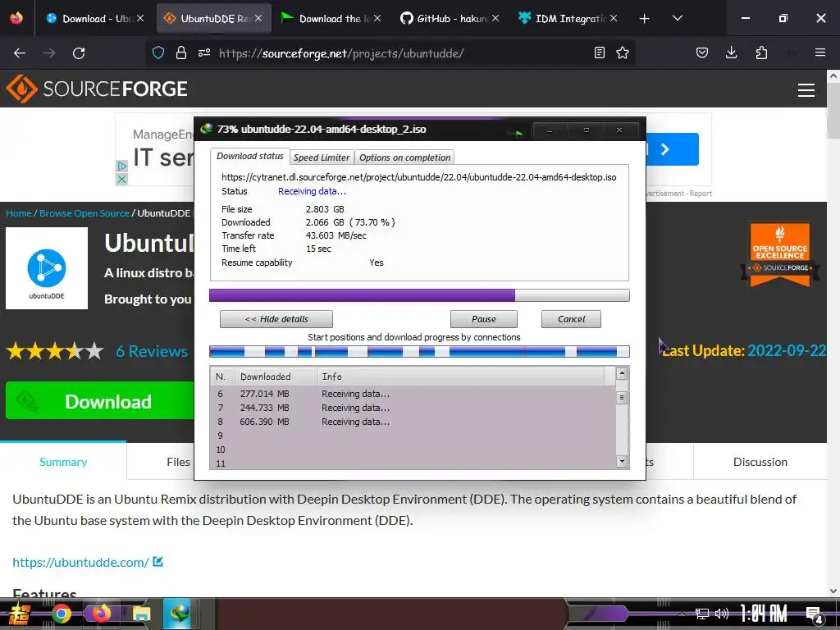Select the Download status tab
This screenshot has width=840, height=630.
coord(249,156)
